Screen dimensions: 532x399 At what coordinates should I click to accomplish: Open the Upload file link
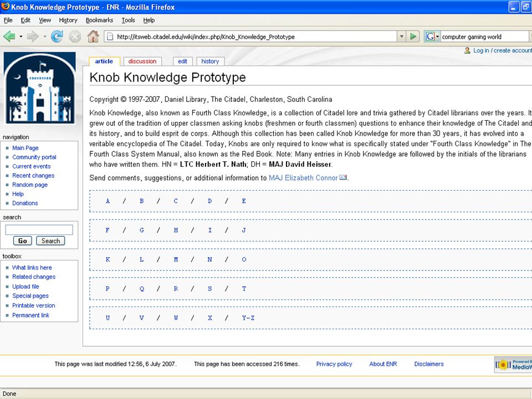tap(26, 287)
